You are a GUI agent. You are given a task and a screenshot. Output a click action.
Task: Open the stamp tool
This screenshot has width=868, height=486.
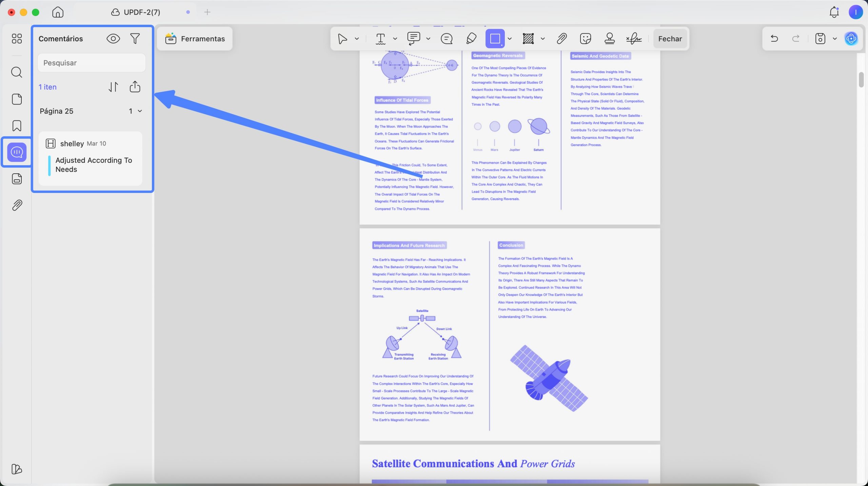(x=610, y=39)
